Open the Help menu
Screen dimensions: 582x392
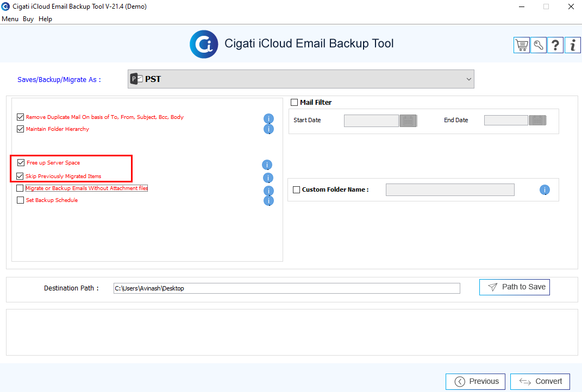point(45,19)
